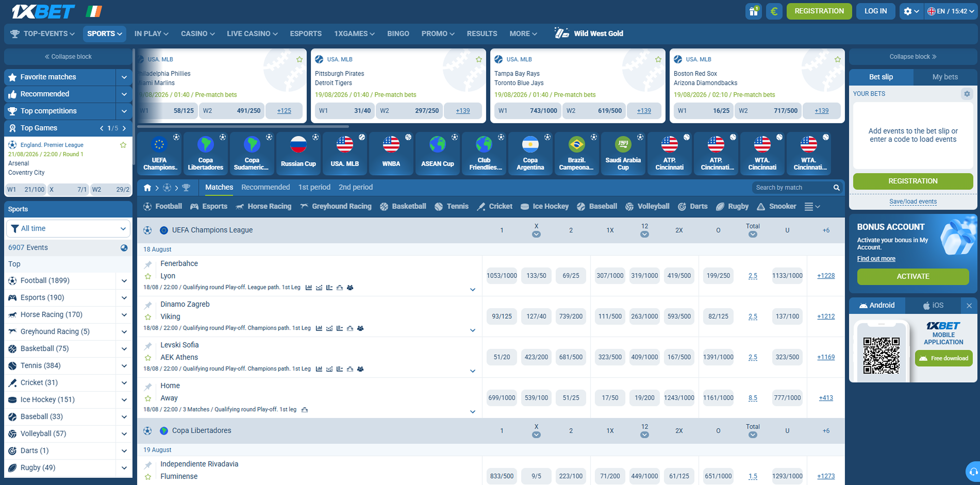Expand Favorite matches section
Screen dimensions: 980x485
(124, 77)
